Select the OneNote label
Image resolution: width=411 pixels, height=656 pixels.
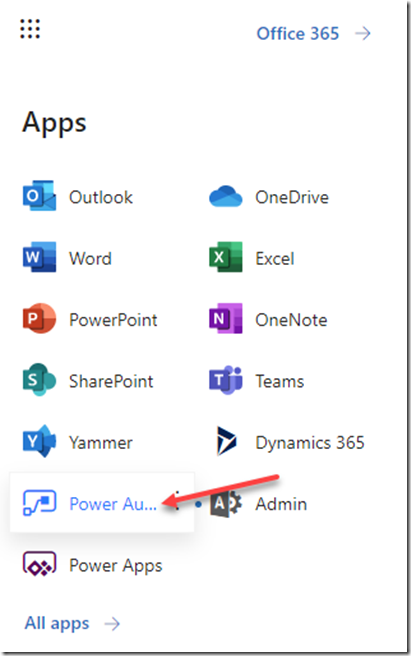(291, 320)
